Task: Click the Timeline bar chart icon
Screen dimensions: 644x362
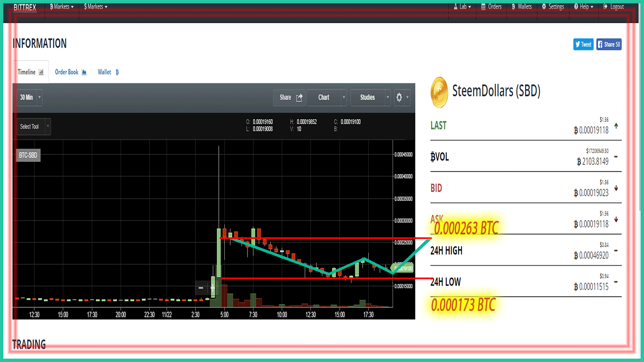Action: click(41, 72)
